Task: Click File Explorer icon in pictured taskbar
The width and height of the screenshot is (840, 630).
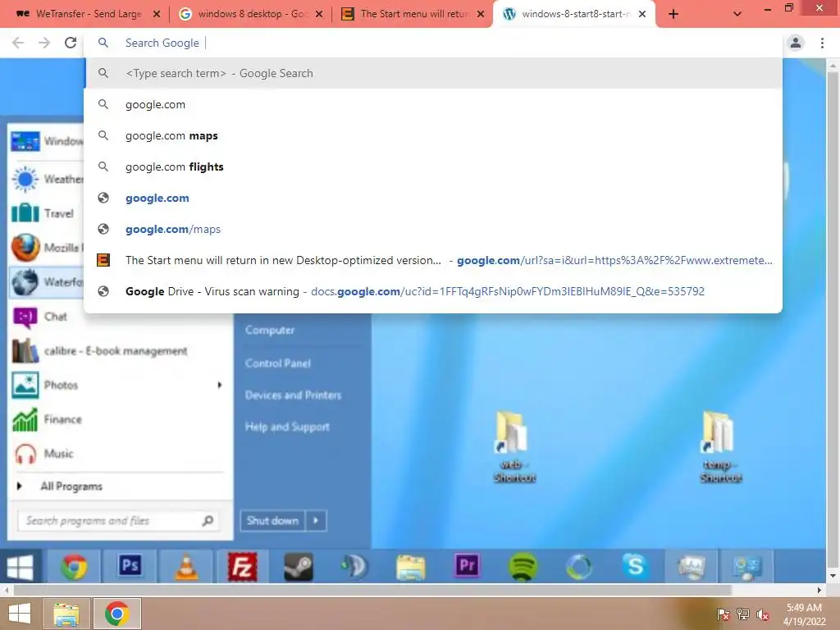Action: [x=411, y=567]
